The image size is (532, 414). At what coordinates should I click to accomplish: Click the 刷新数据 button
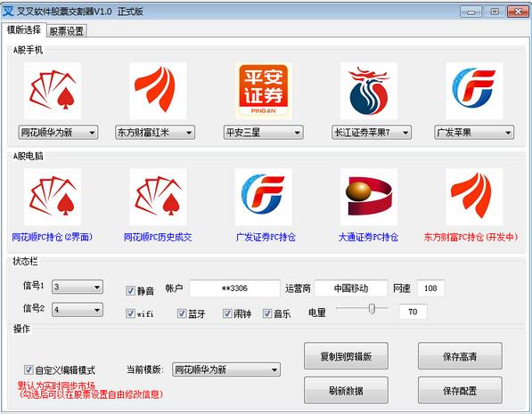pyautogui.click(x=346, y=390)
